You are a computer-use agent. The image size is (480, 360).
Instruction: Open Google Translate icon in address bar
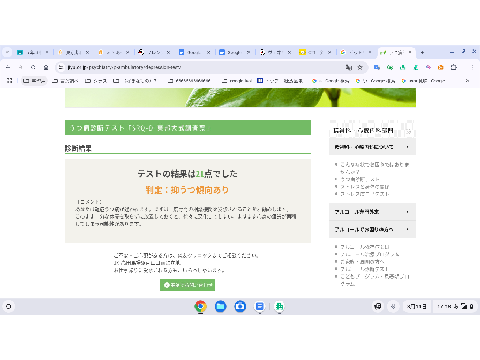coord(349,67)
